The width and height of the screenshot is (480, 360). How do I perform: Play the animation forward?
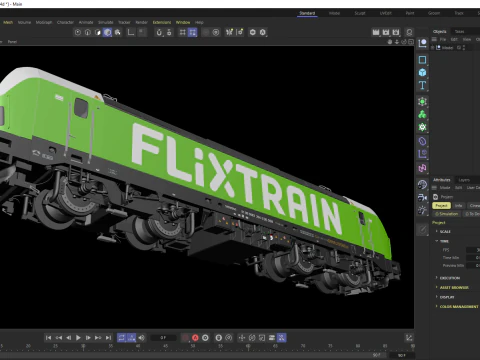78,338
